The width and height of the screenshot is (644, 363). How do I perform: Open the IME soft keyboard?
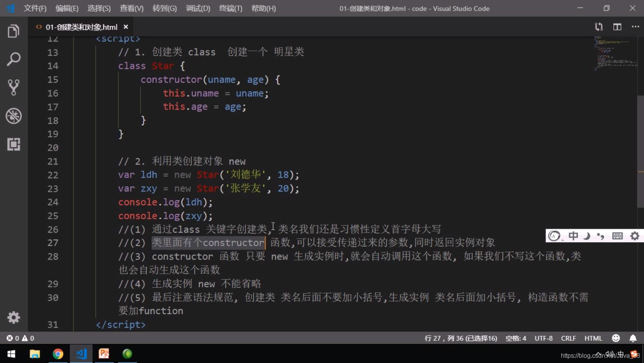coord(617,236)
